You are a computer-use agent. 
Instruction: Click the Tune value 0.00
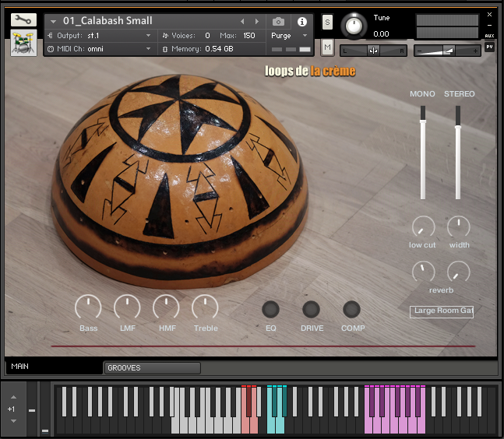click(381, 34)
